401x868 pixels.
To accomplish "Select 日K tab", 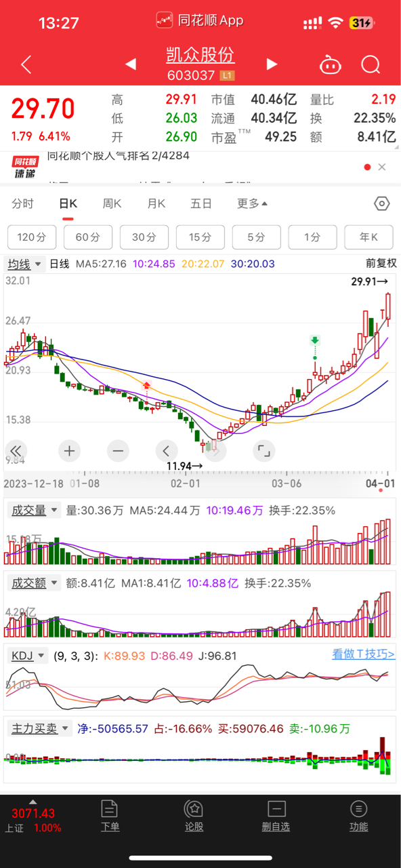I will (68, 203).
